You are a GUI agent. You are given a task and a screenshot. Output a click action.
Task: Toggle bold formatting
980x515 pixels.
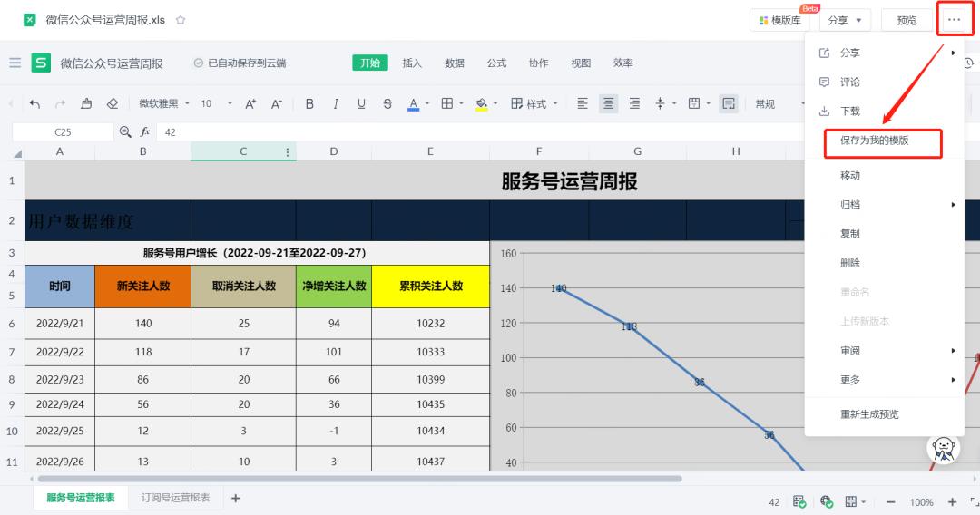tap(309, 103)
